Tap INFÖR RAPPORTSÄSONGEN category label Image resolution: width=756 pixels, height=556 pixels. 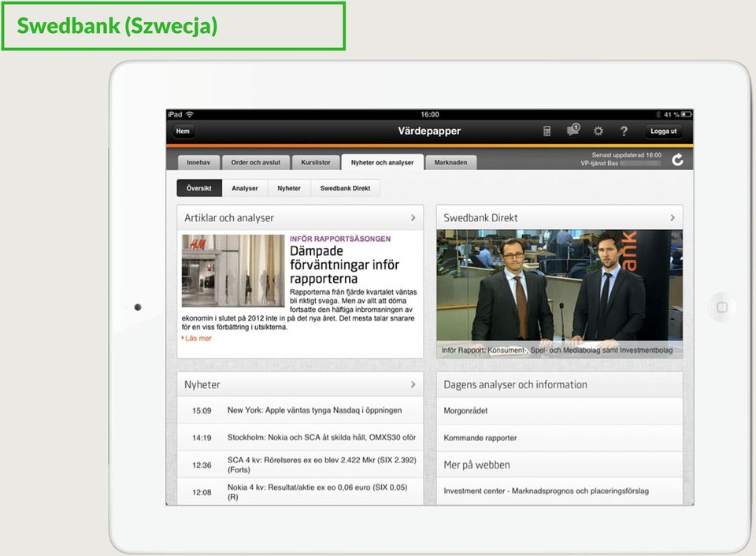[340, 239]
